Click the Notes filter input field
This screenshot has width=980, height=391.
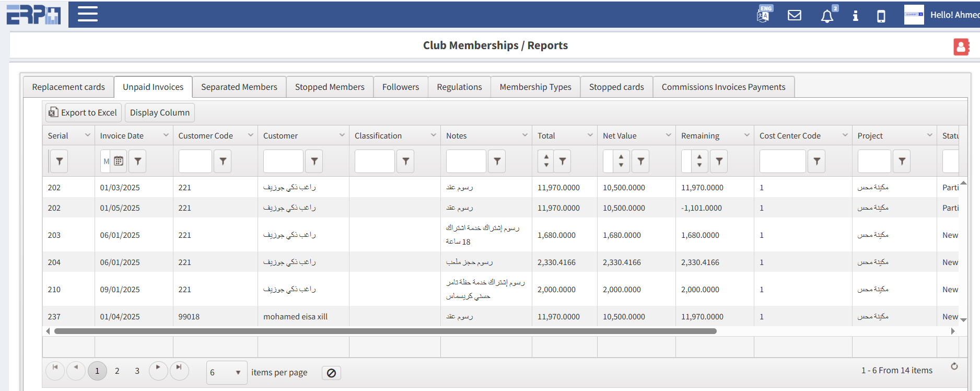click(x=465, y=162)
